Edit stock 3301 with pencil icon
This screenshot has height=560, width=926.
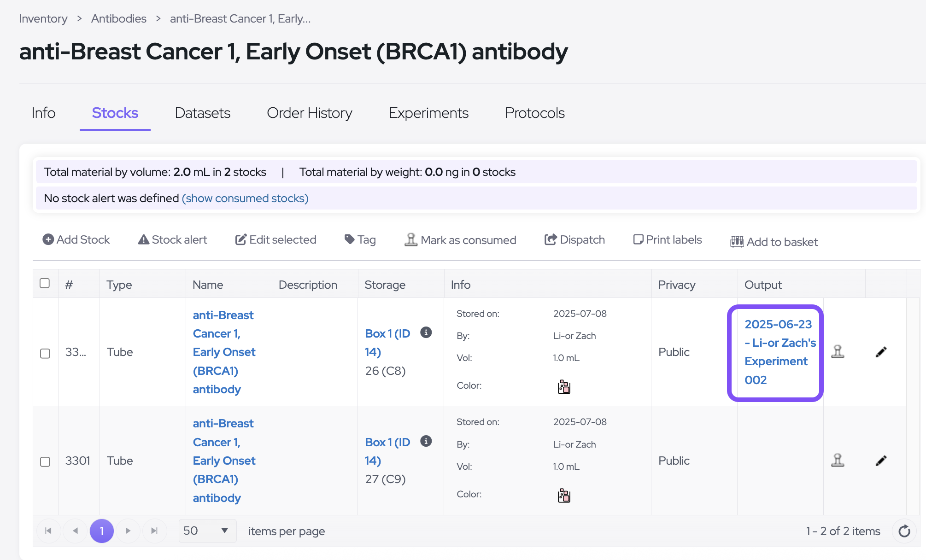pyautogui.click(x=881, y=461)
